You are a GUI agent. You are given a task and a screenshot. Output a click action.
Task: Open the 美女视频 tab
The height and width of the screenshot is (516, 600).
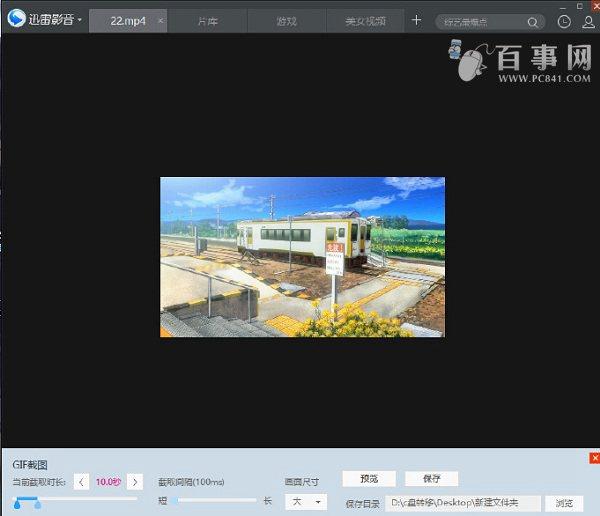365,21
